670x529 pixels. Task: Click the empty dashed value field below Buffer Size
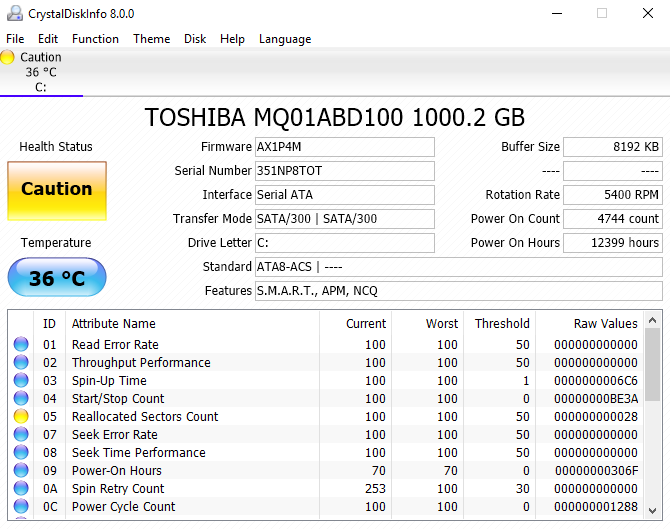tap(613, 170)
